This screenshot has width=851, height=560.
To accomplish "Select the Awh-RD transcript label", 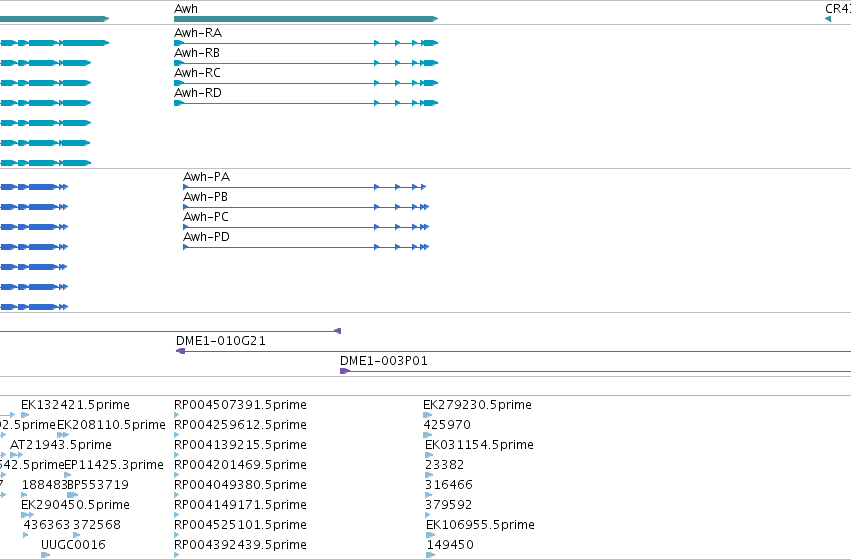I will tap(198, 93).
